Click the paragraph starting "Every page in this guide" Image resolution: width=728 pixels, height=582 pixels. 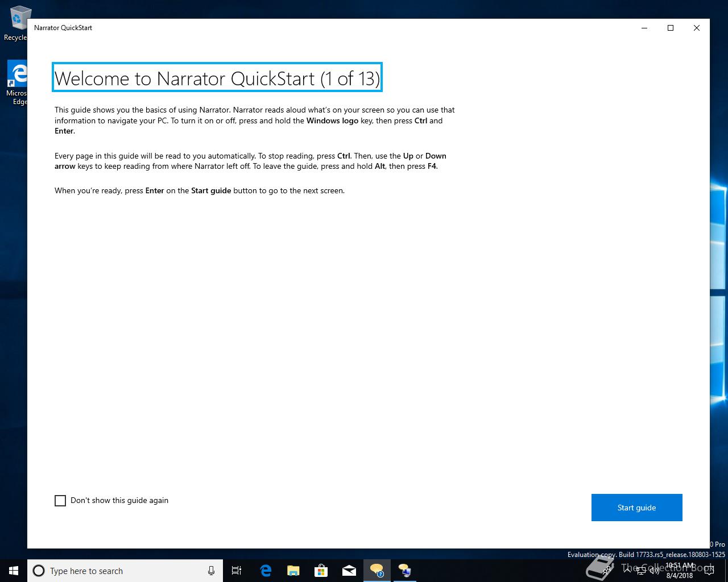click(x=251, y=161)
